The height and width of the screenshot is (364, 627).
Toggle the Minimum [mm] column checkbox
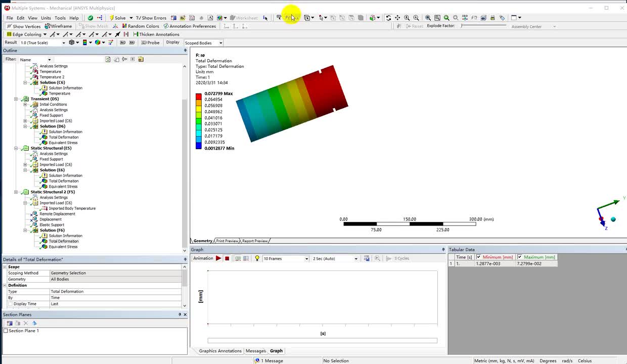(x=478, y=257)
